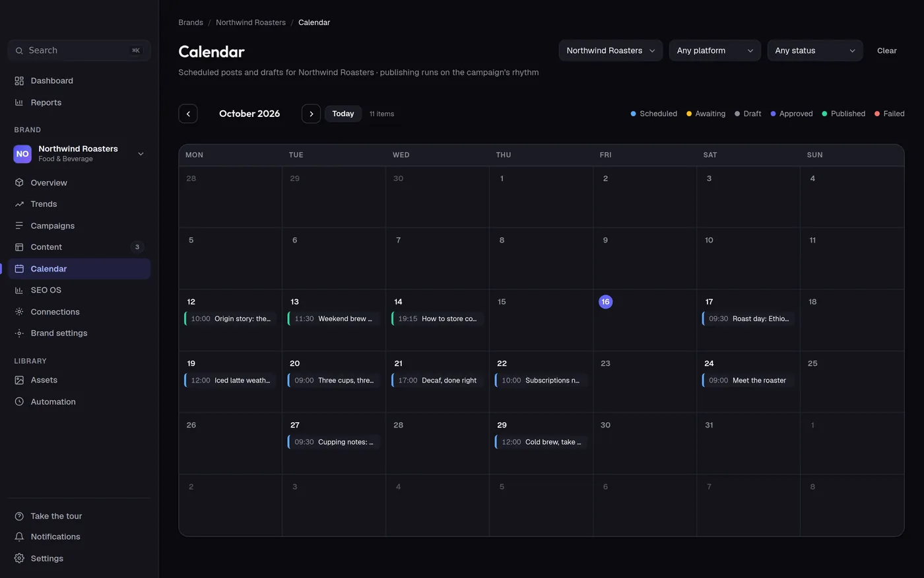
Task: Open the 12:00 Cold brew post
Action: pyautogui.click(x=541, y=442)
